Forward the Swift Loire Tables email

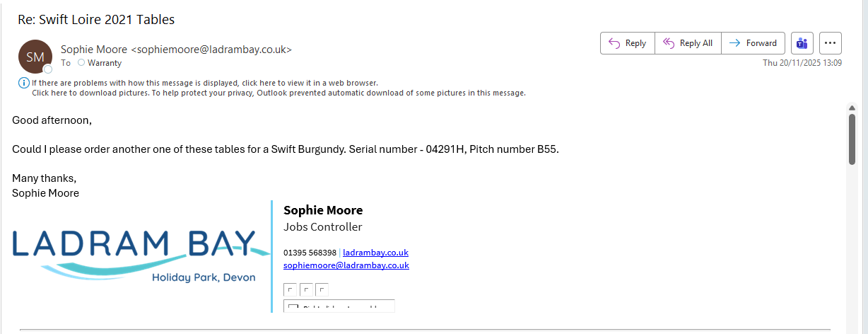coord(753,43)
